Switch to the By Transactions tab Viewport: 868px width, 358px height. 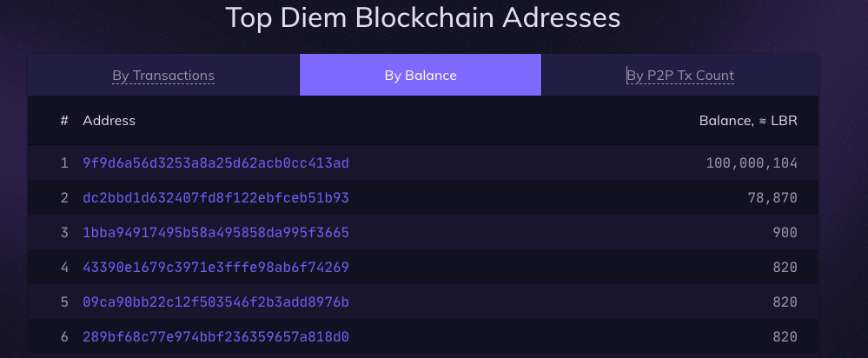[x=163, y=76]
